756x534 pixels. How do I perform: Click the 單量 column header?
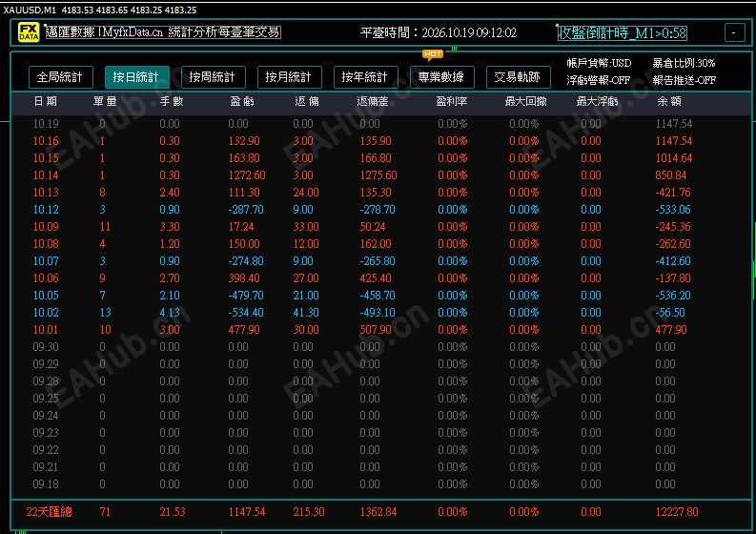point(105,101)
